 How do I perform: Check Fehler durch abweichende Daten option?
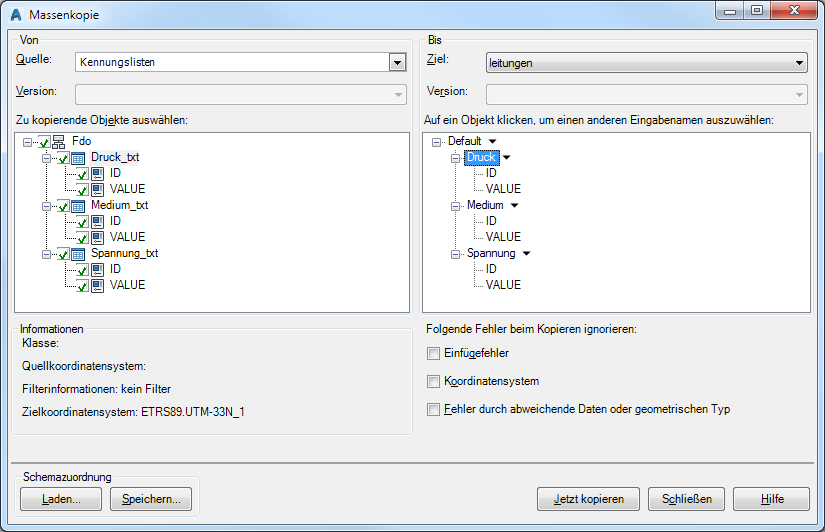433,409
